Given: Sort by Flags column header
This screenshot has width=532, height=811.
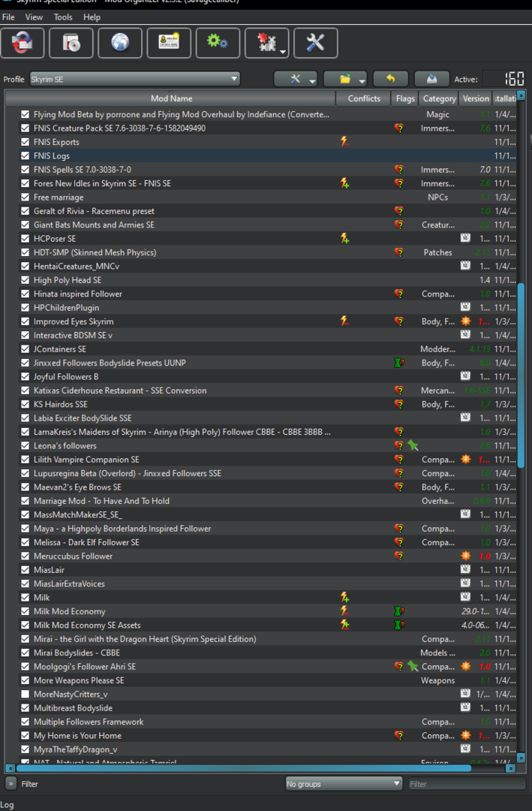Looking at the screenshot, I should pyautogui.click(x=405, y=98).
